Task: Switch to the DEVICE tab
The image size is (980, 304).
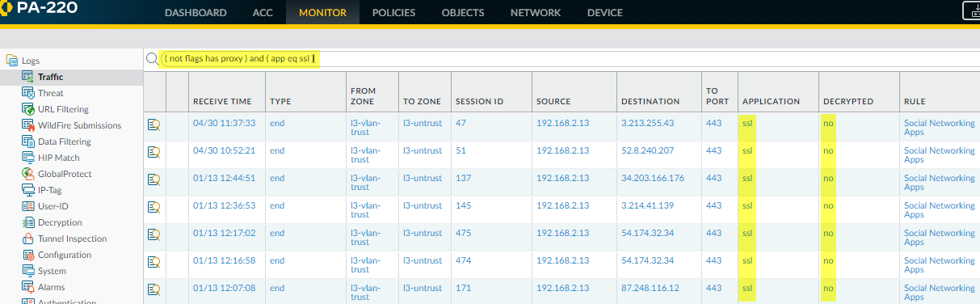Action: click(604, 13)
